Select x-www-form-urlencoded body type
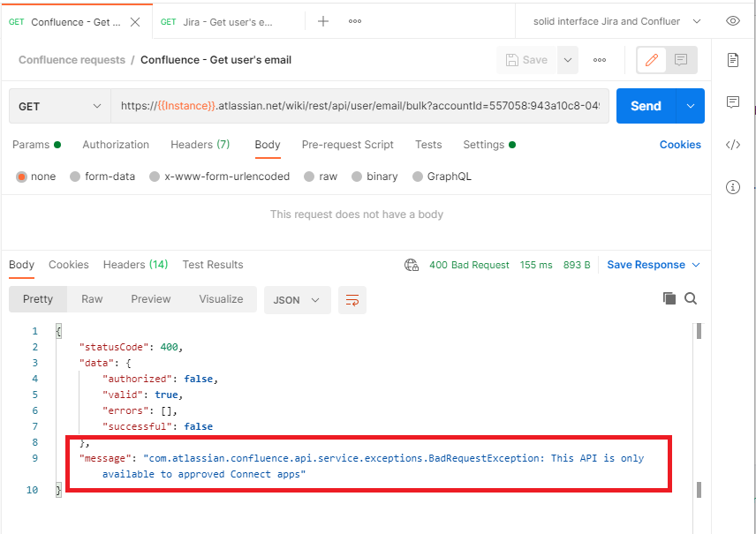This screenshot has height=534, width=756. 155,177
